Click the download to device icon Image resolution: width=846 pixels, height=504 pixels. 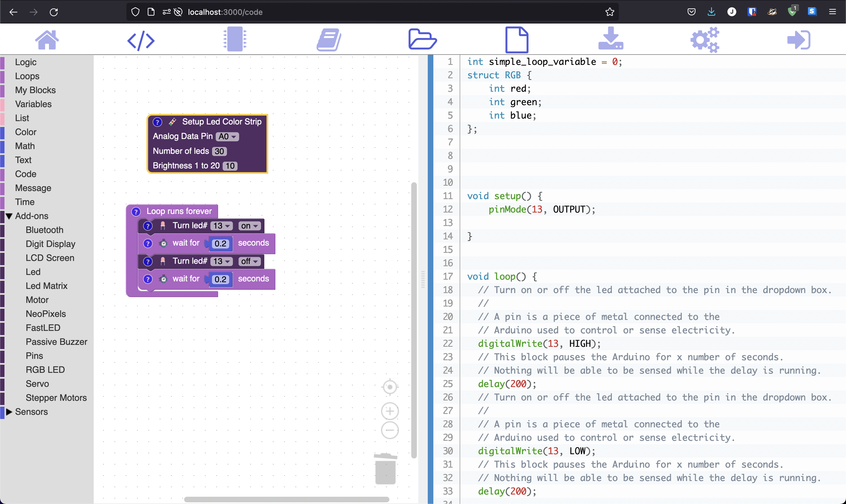(610, 39)
